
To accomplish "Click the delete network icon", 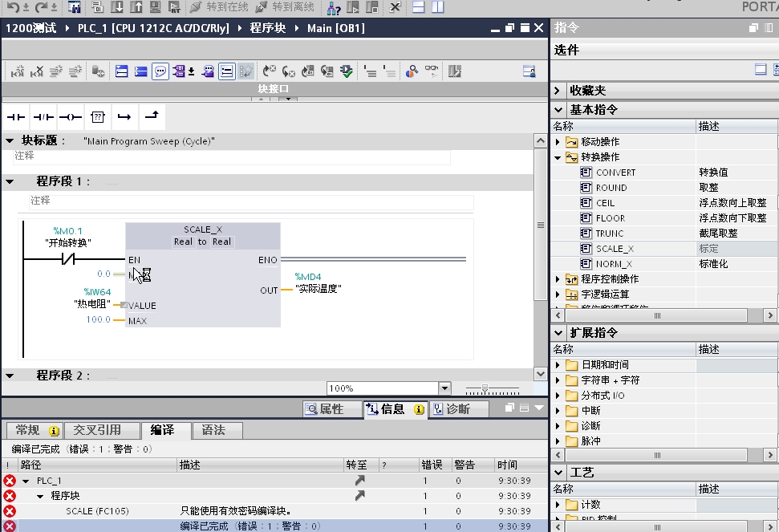I will pos(37,71).
